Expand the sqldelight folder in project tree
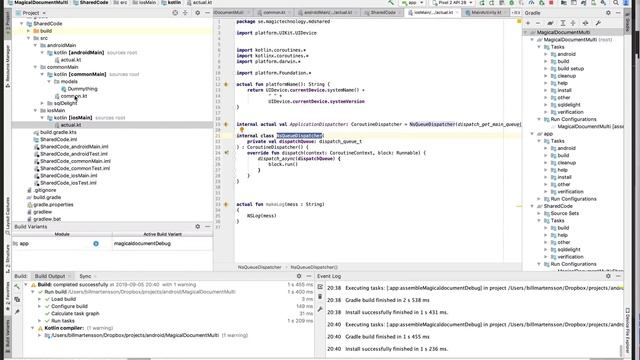640x360 pixels. coord(42,103)
